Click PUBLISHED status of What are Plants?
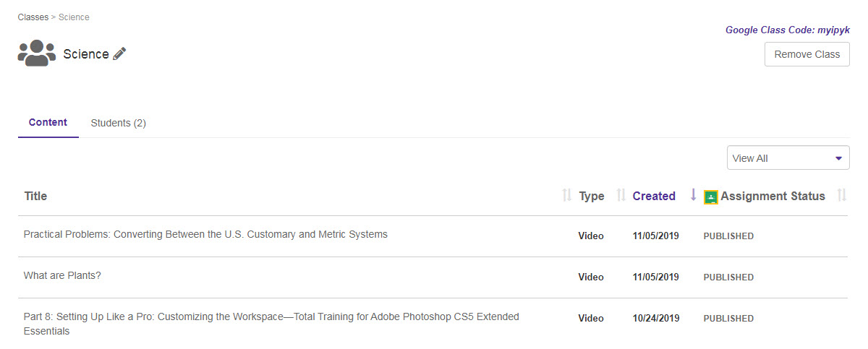This screenshot has width=868, height=349. [x=728, y=277]
